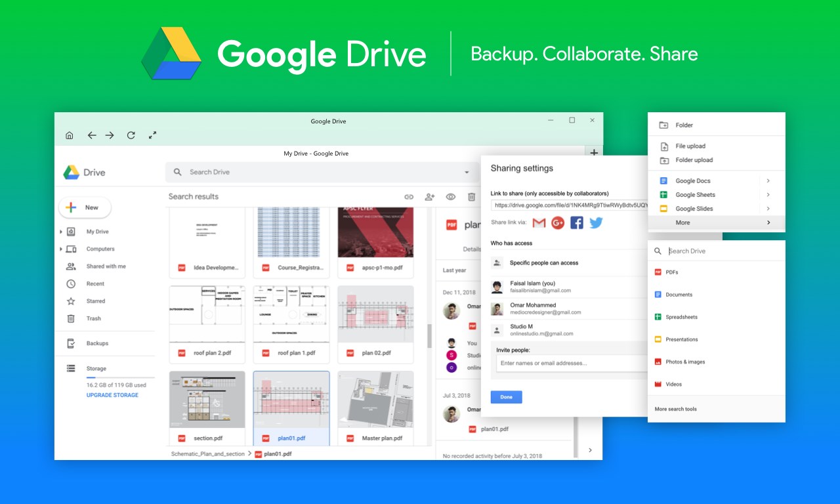The width and height of the screenshot is (840, 504).
Task: Click the trash remove icon in toolbar
Action: 471,197
